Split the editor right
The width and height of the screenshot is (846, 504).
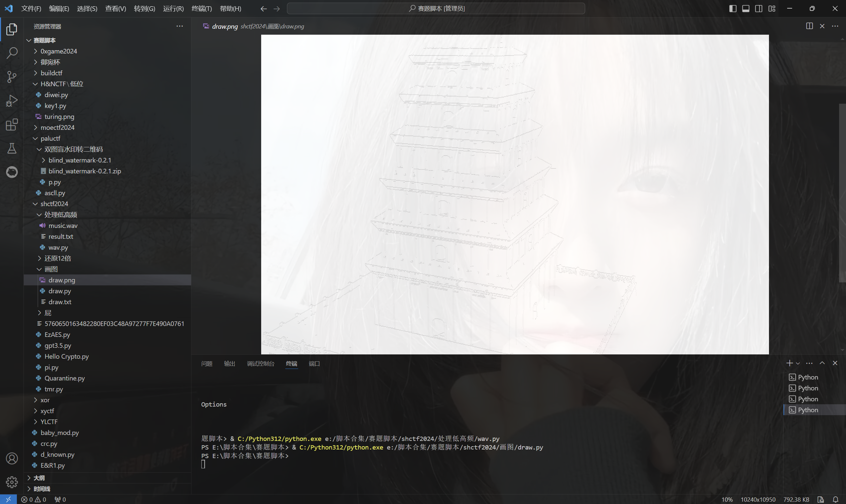tap(809, 26)
